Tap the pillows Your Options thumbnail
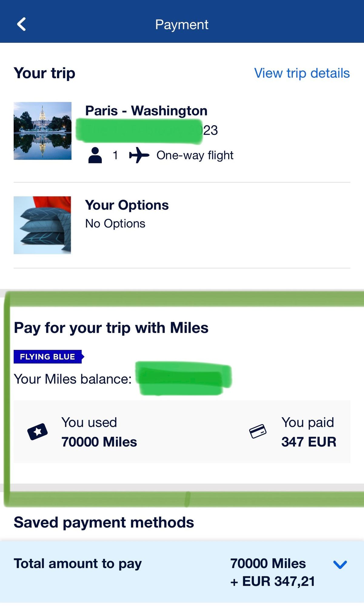 click(42, 225)
